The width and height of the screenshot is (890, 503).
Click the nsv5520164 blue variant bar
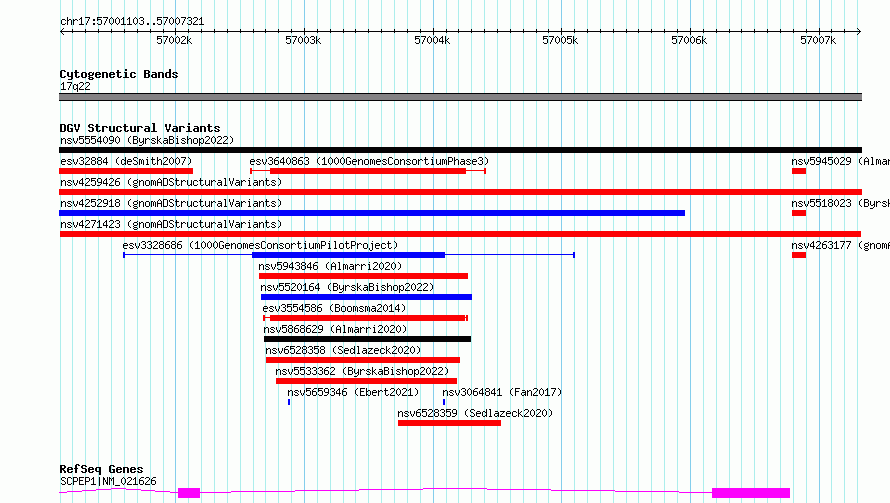[x=366, y=297]
